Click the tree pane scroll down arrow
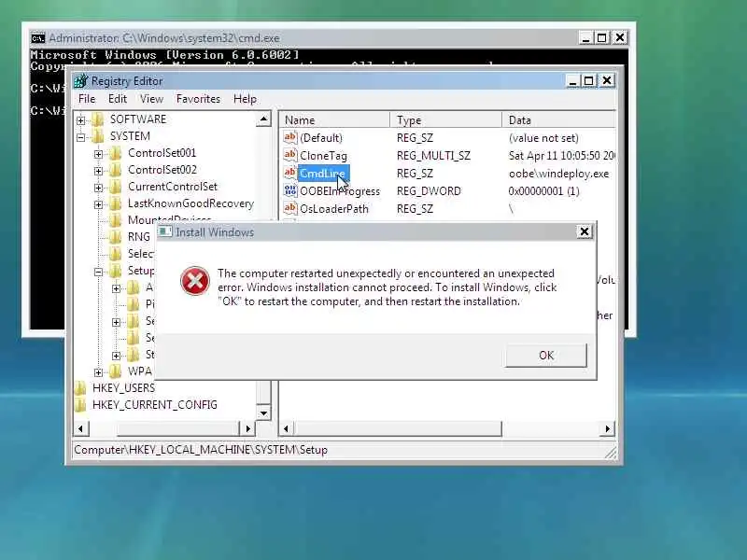 [x=263, y=413]
